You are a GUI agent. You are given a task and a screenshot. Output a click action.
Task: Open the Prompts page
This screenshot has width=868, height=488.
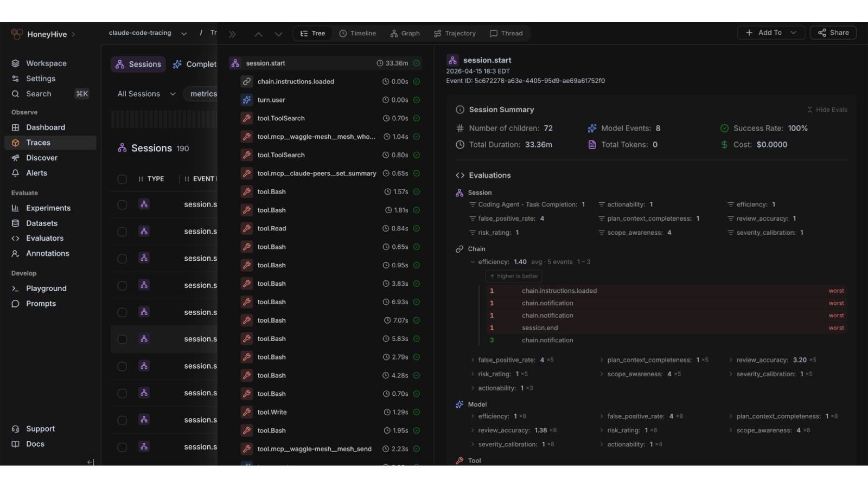(41, 304)
